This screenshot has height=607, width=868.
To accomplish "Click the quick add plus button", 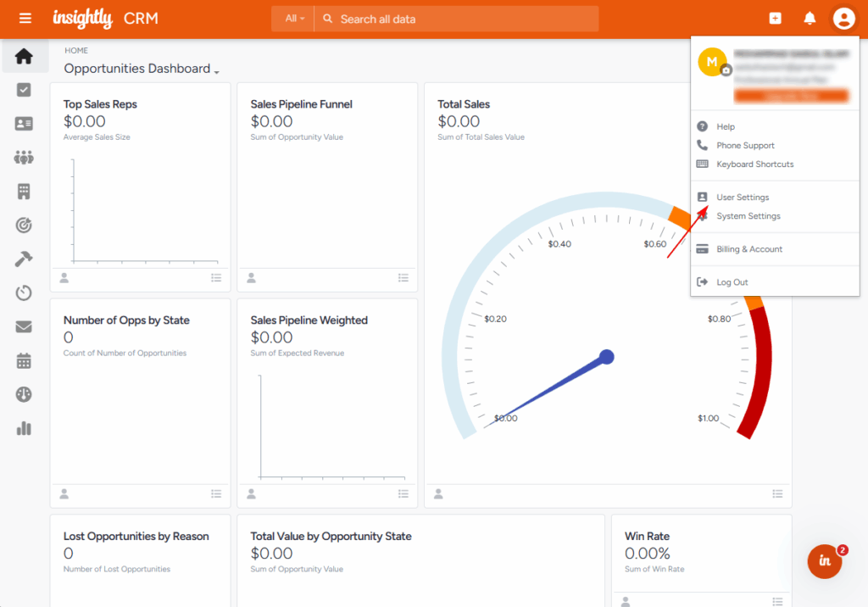I will [x=775, y=19].
